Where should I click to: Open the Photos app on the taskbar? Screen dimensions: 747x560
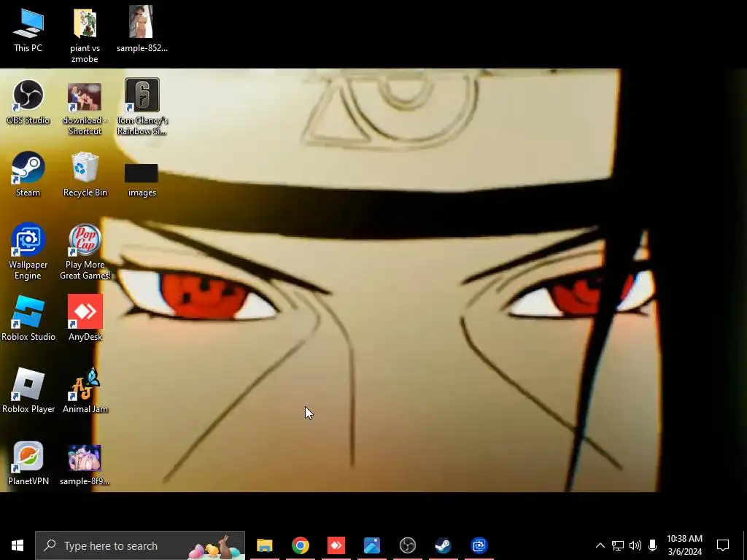371,545
